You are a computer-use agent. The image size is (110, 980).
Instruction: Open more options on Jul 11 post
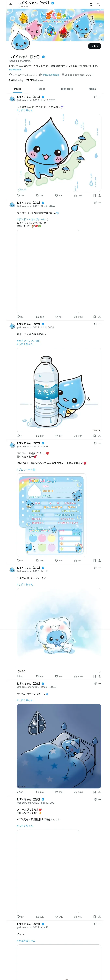[x=100, y=324]
